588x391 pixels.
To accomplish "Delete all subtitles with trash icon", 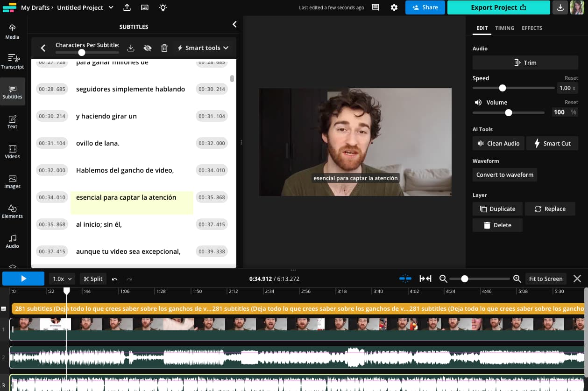I will click(x=164, y=48).
